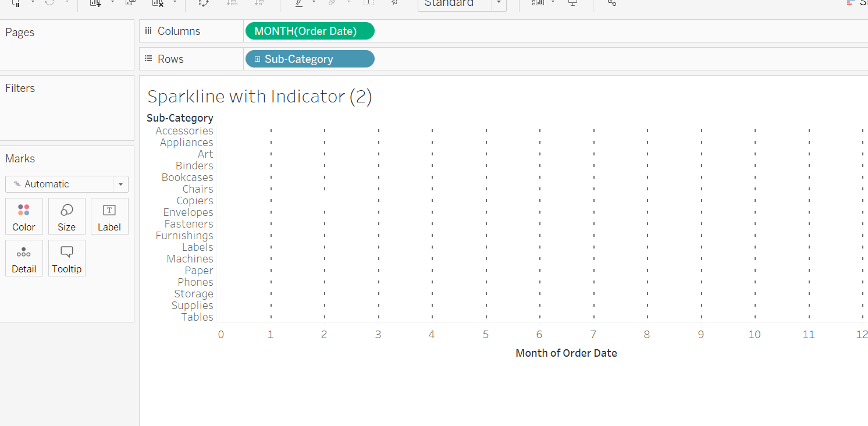
Task: Select the Labels row label
Action: (198, 247)
